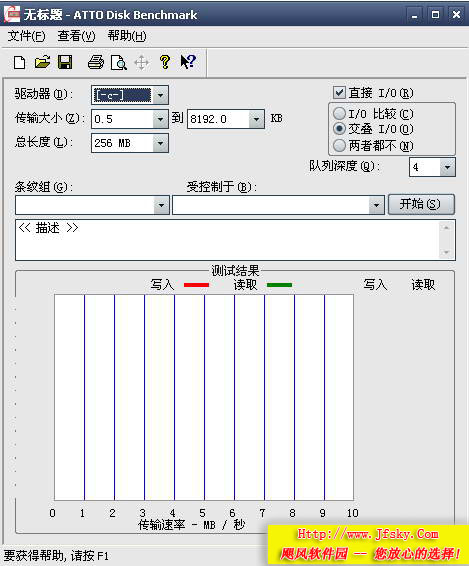Open the 驱动器 drive dropdown
Viewport: 469px width, 566px height.
(160, 95)
